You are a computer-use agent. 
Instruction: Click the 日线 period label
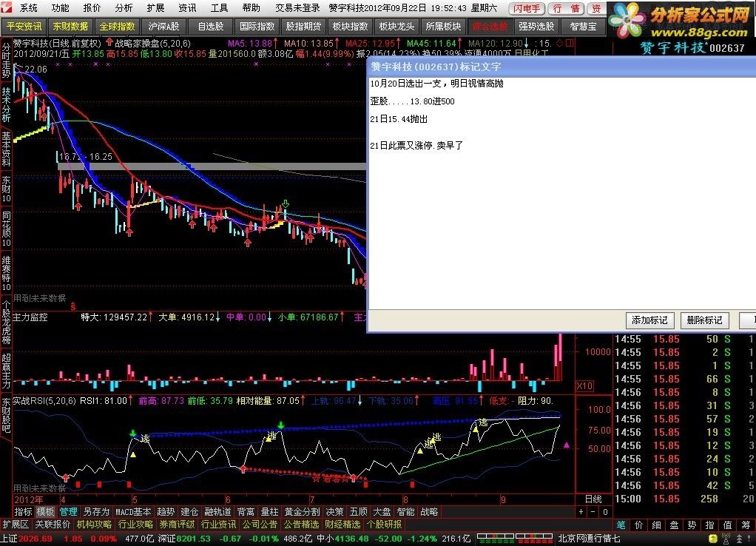point(593,499)
